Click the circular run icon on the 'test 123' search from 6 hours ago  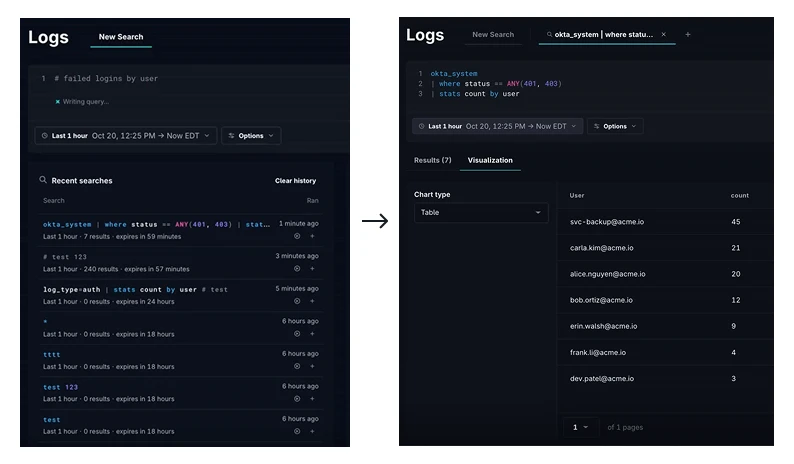[297, 399]
